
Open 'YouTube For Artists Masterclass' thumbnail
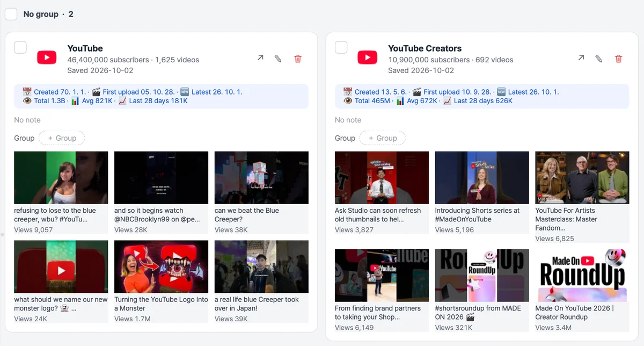(x=582, y=177)
